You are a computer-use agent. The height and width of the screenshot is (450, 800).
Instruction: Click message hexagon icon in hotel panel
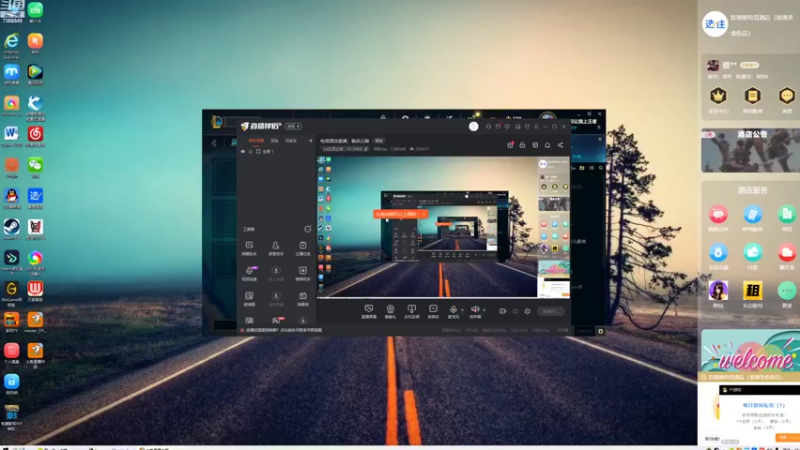click(x=787, y=95)
